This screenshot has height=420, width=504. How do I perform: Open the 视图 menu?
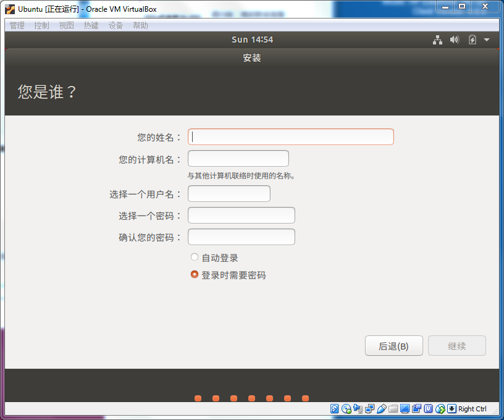pyautogui.click(x=66, y=25)
